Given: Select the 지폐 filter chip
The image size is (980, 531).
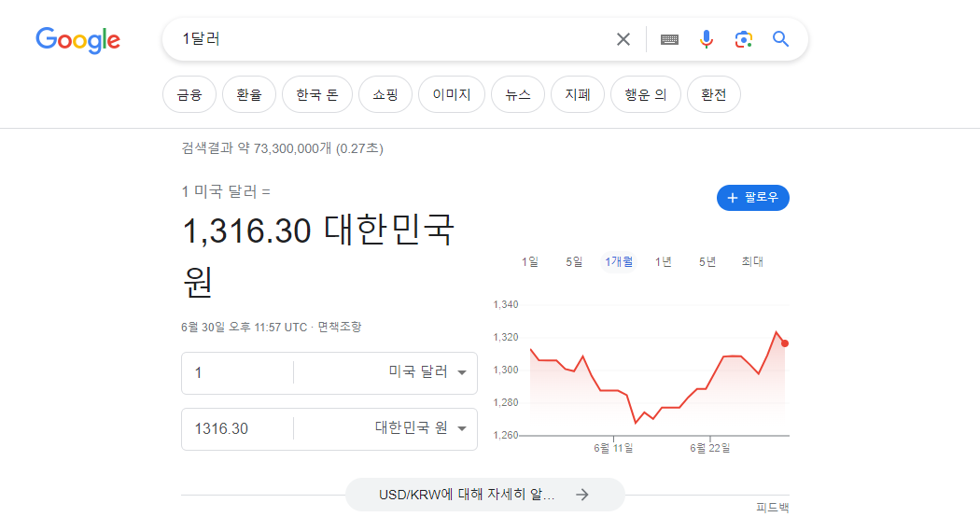Looking at the screenshot, I should [578, 94].
